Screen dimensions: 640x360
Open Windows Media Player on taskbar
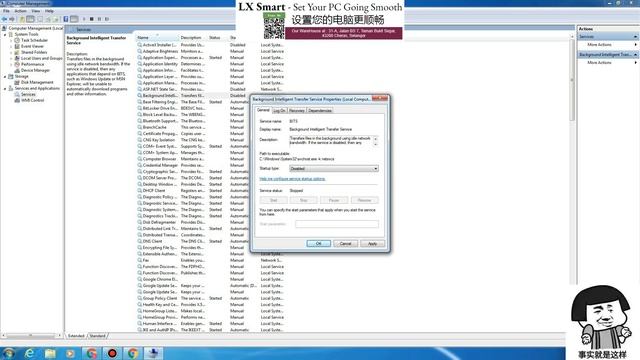tap(71, 353)
